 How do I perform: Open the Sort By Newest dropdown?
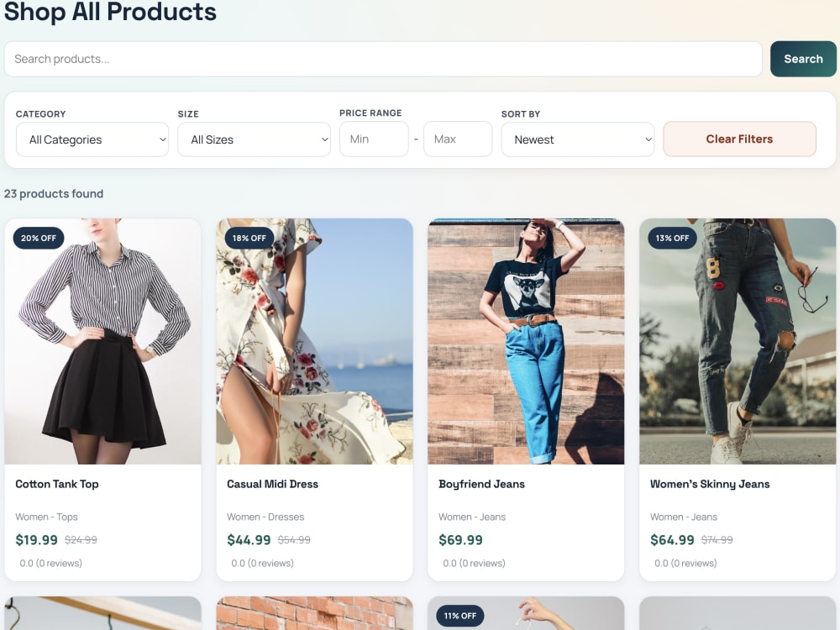pyautogui.click(x=578, y=139)
